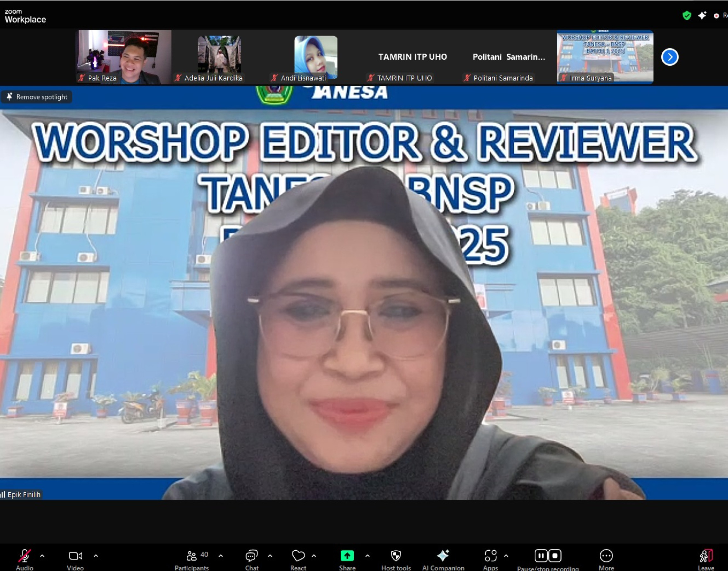Expand the Share options caret
The height and width of the screenshot is (571, 728).
[x=367, y=556]
